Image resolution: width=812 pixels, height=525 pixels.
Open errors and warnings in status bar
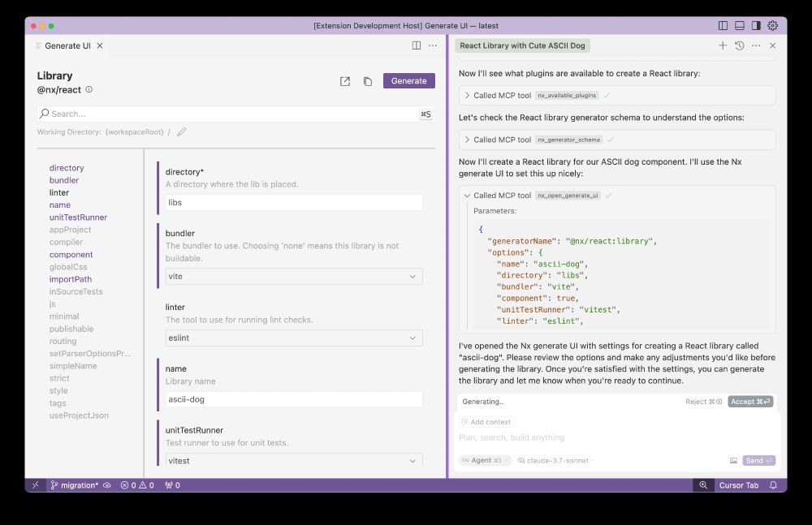coord(137,485)
